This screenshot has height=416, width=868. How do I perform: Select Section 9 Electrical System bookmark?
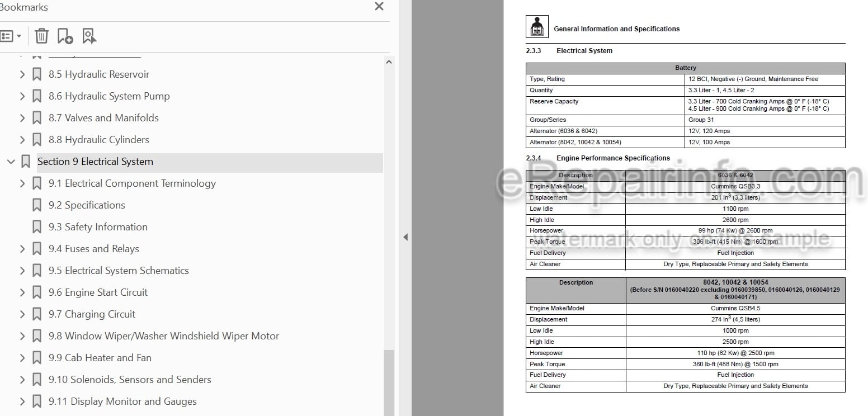click(x=95, y=162)
